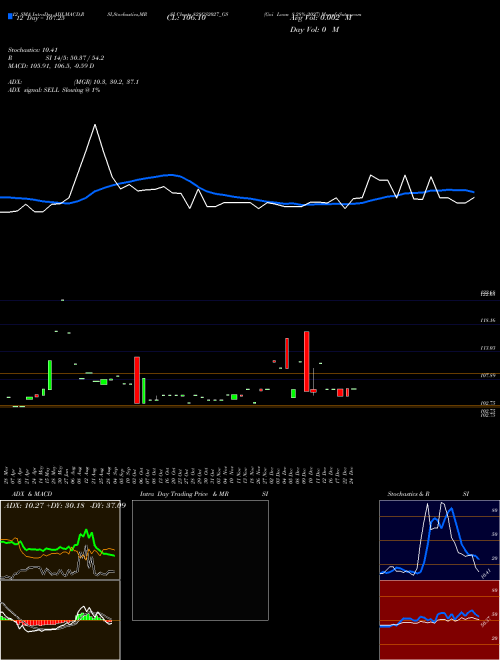This screenshot has width=500, height=660.
Task: Click the big red candle near 03 Oct
Action: click(x=137, y=380)
